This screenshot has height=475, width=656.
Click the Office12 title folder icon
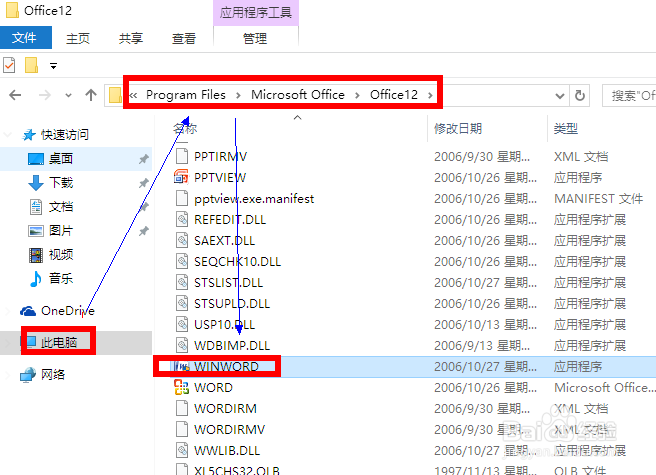[12, 10]
